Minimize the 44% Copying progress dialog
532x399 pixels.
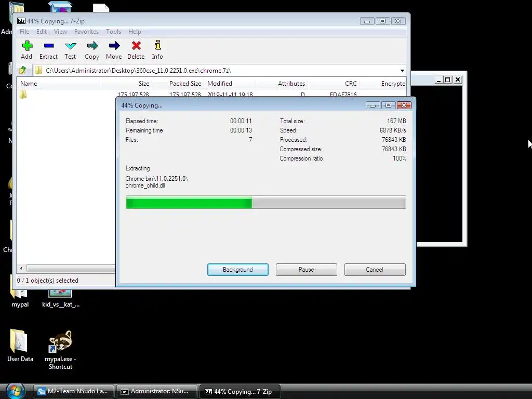[373, 105]
